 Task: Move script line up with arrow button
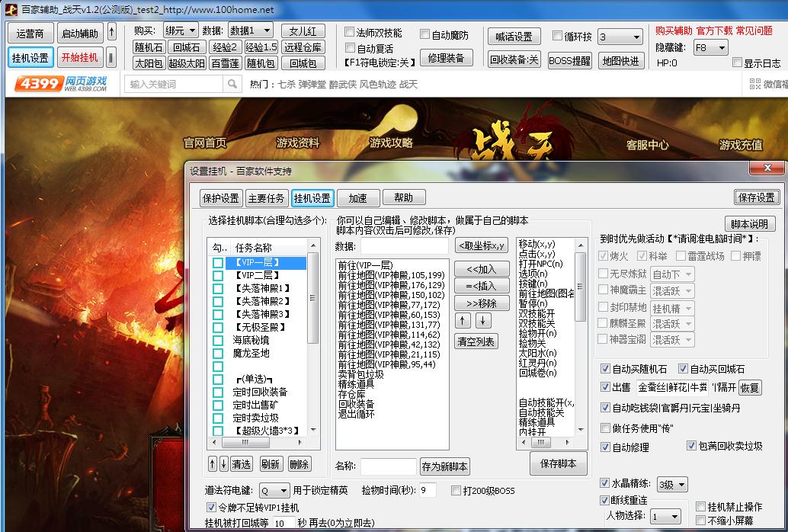[463, 320]
